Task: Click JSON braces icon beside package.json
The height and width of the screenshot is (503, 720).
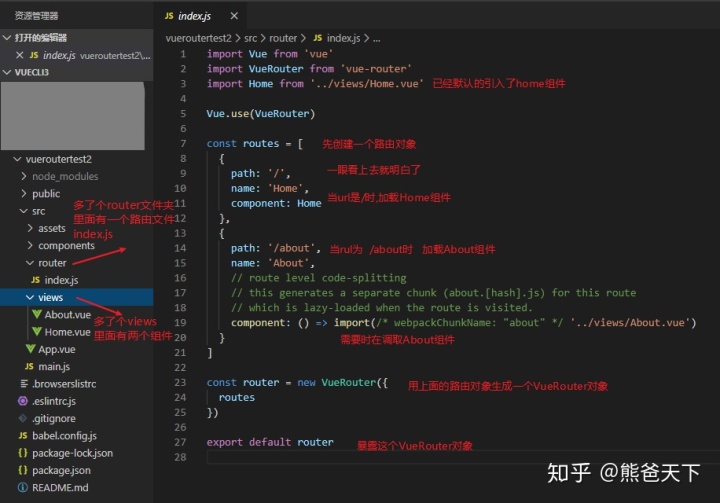Action: pyautogui.click(x=22, y=470)
